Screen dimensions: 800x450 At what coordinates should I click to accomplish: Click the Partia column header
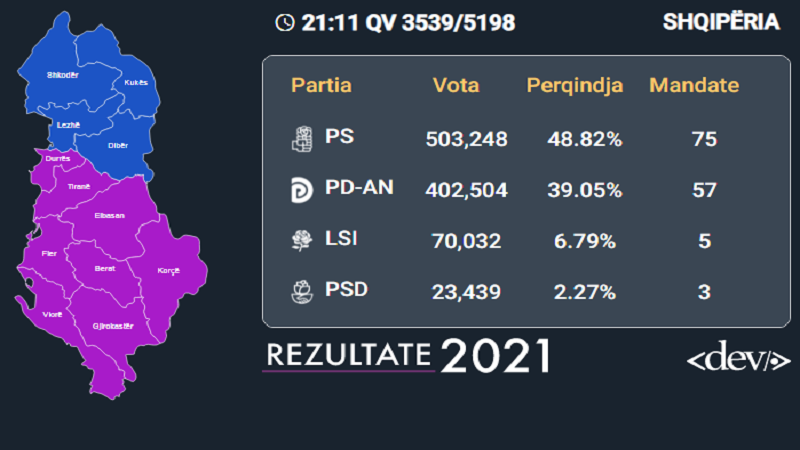point(321,85)
